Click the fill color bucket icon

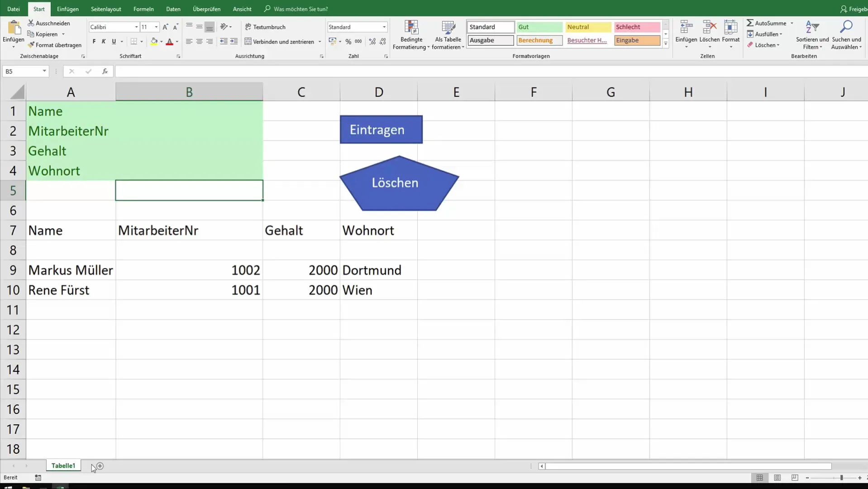154,42
